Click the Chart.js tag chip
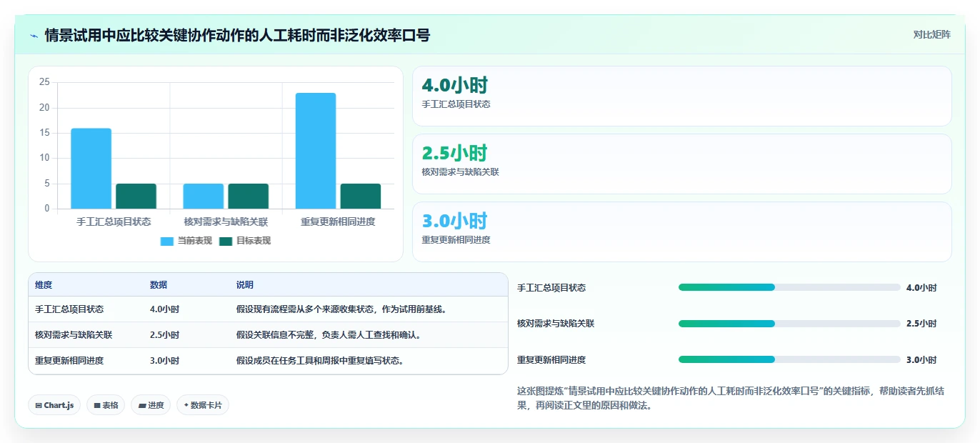 point(54,405)
